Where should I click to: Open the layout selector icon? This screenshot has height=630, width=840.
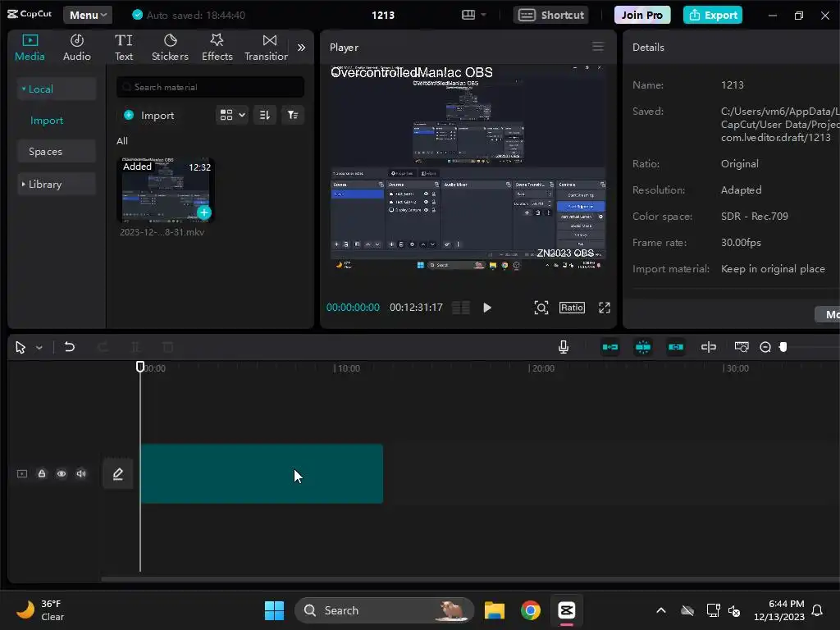(468, 15)
